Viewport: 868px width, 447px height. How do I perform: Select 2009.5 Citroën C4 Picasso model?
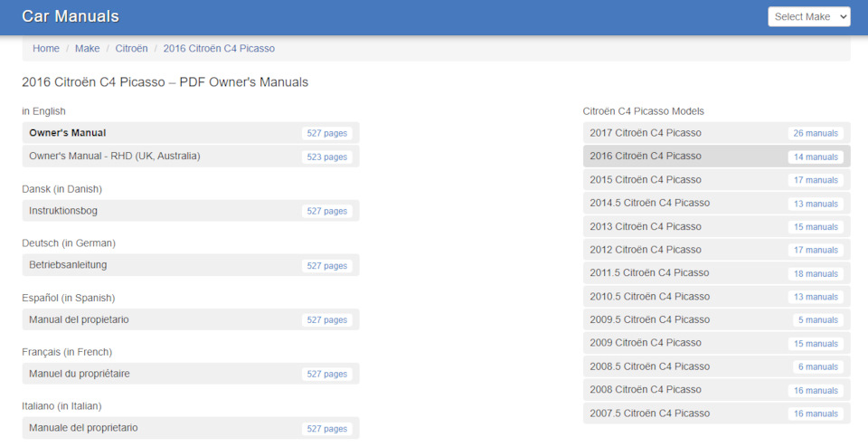coord(717,319)
